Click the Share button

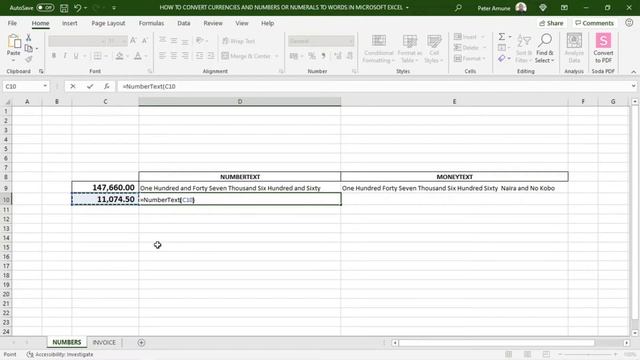point(551,23)
